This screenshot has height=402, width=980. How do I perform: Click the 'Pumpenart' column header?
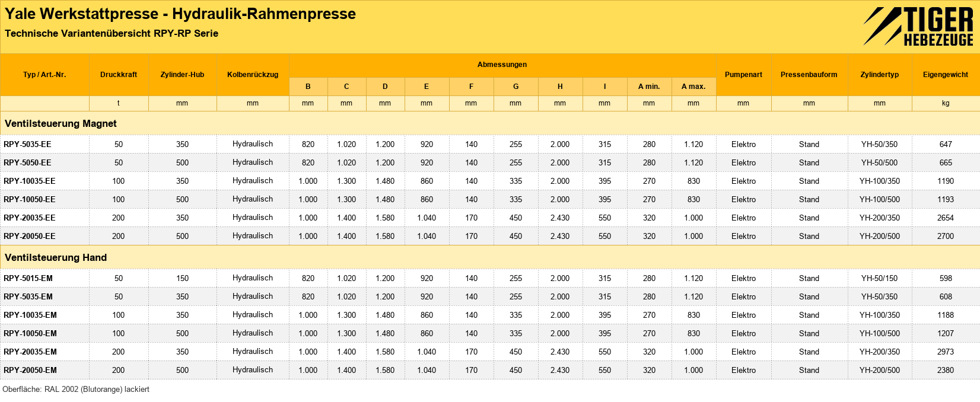click(743, 75)
